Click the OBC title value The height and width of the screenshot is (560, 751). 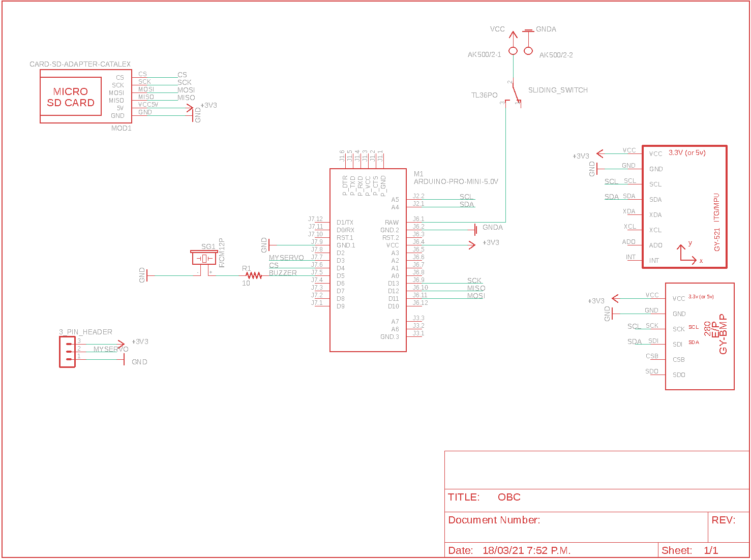(x=509, y=497)
